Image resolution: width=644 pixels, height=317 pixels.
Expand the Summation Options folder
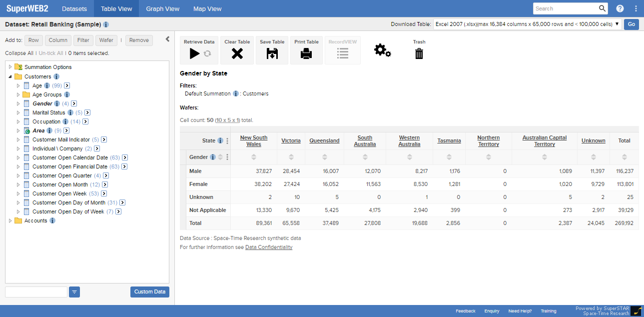click(x=10, y=67)
